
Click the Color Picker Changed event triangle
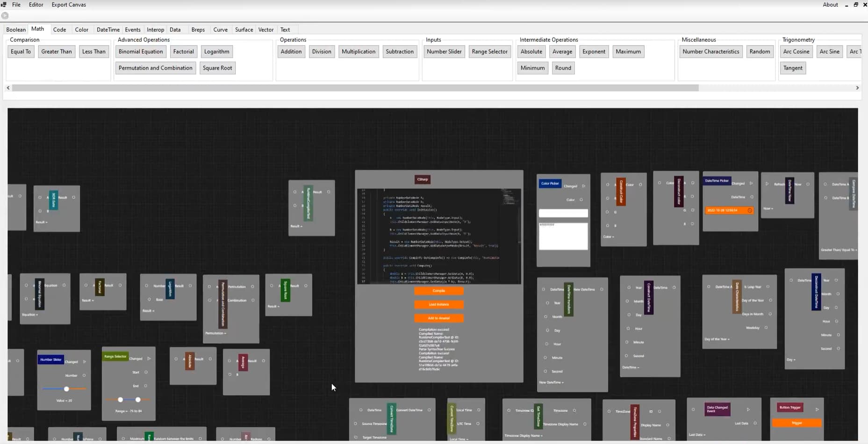(584, 186)
